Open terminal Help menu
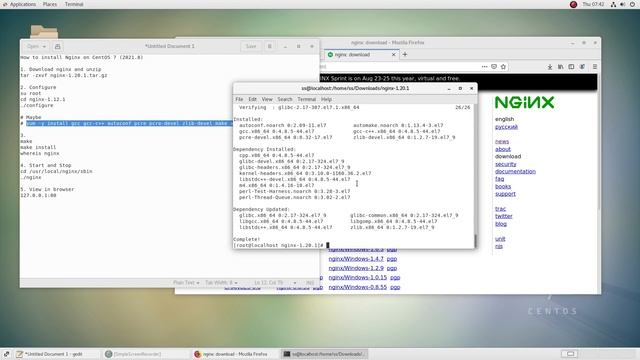Viewport: 640px width, 360px height. [326, 99]
